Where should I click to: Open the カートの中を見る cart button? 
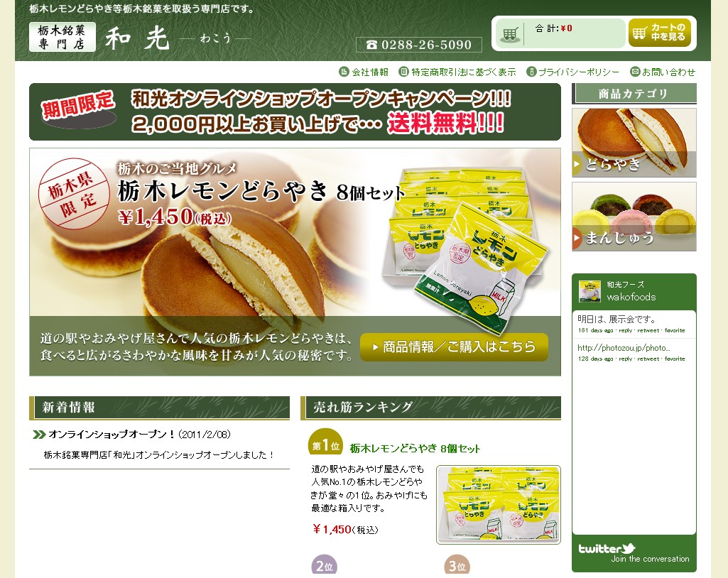click(659, 33)
